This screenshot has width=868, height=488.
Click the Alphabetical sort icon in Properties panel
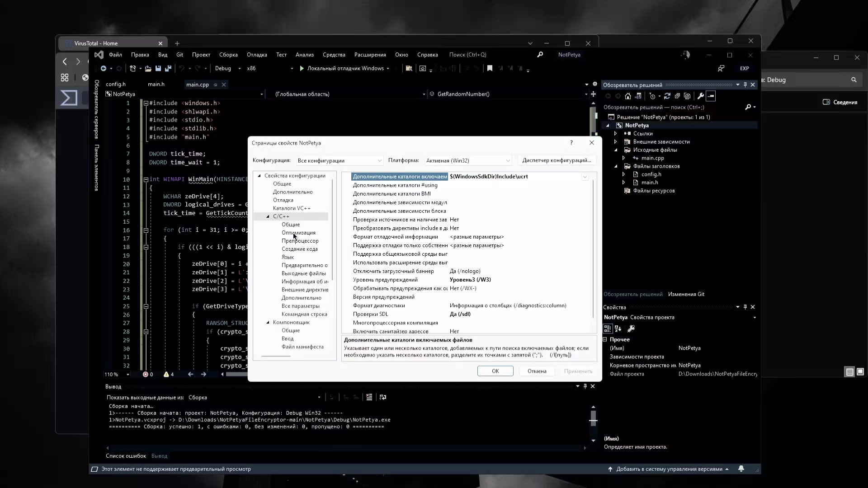[x=618, y=329]
